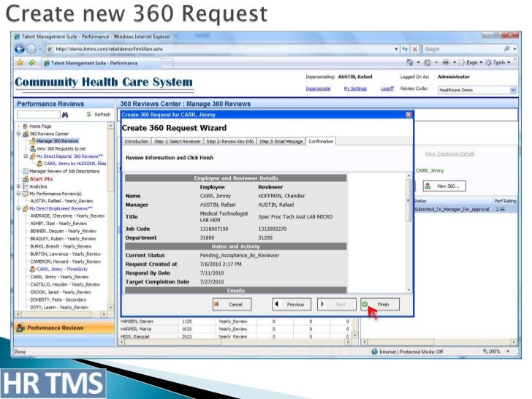Click the Add to Favorites icon

tap(32, 63)
